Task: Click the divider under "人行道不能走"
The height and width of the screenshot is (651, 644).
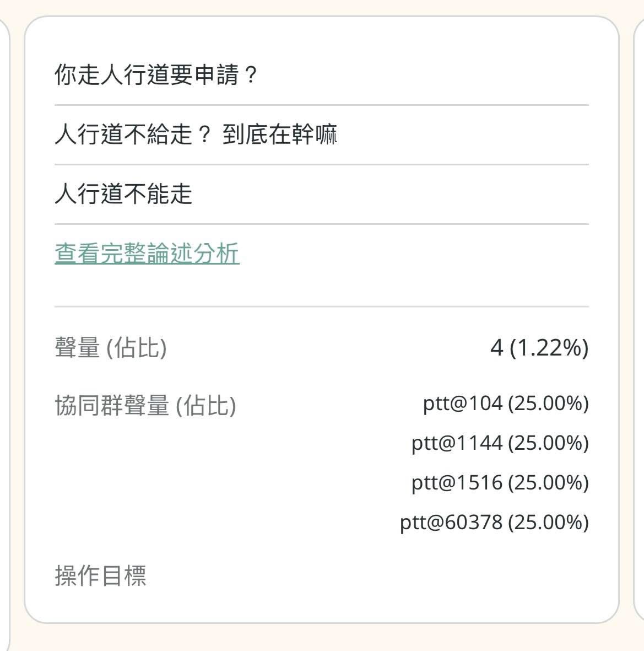Action: click(x=322, y=224)
